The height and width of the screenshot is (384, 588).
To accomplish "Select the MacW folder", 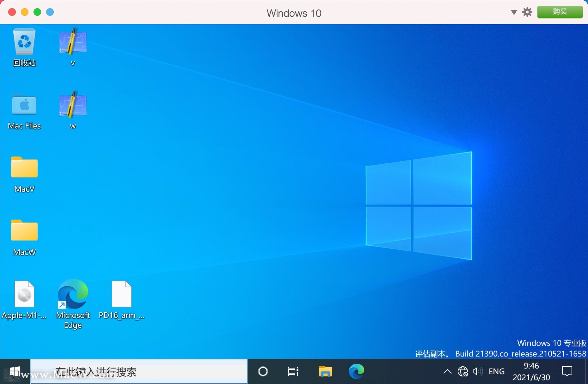I will pyautogui.click(x=24, y=237).
